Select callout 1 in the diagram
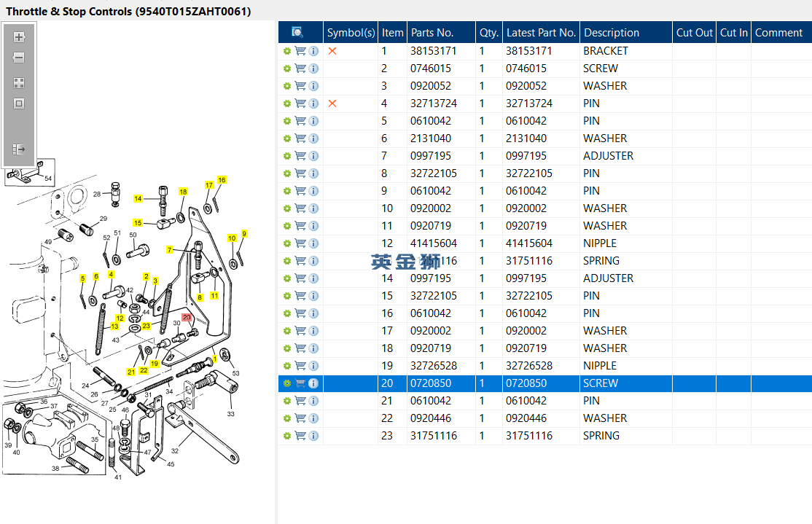812x524 pixels. [x=215, y=359]
